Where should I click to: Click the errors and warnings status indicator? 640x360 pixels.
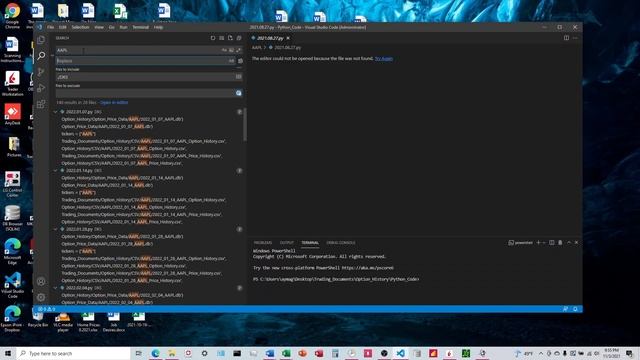[x=47, y=309]
